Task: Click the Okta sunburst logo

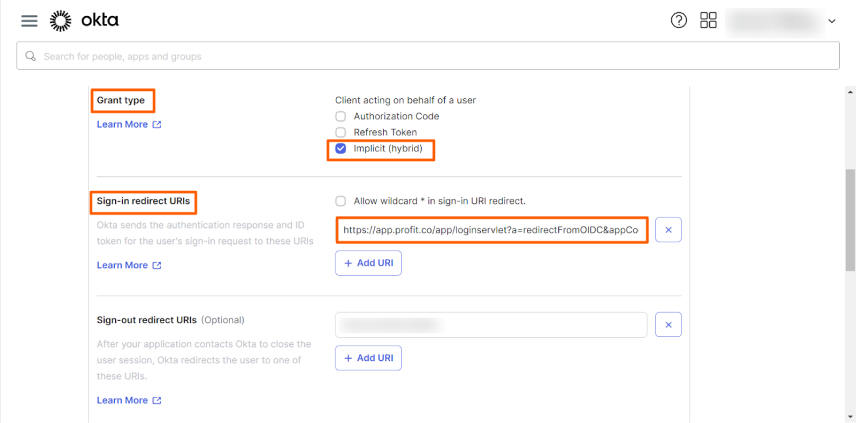Action: coord(60,21)
